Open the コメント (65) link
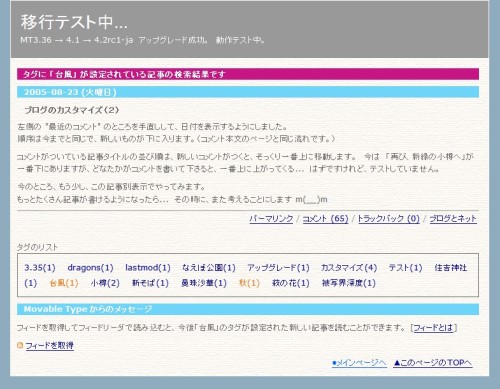Image resolution: width=500 pixels, height=389 pixels. coord(325,219)
